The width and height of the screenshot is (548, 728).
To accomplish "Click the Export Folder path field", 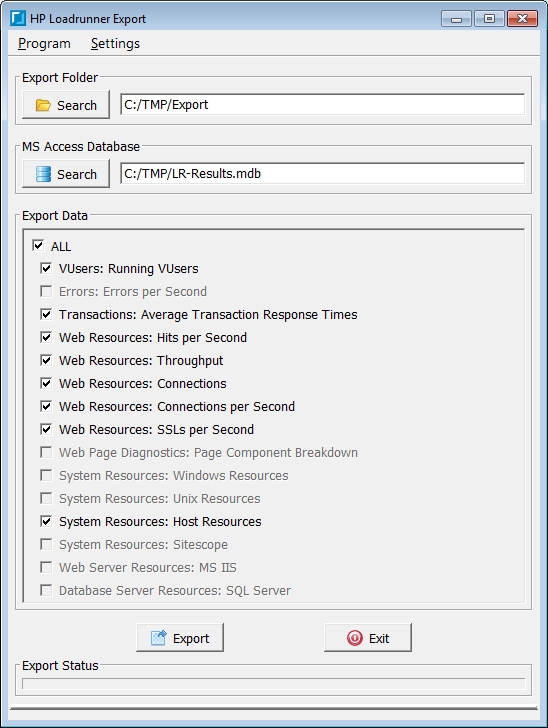I will click(x=322, y=104).
